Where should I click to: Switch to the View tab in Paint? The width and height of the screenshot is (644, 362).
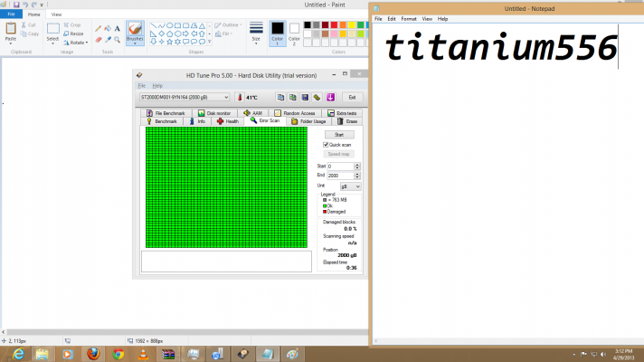click(x=56, y=14)
